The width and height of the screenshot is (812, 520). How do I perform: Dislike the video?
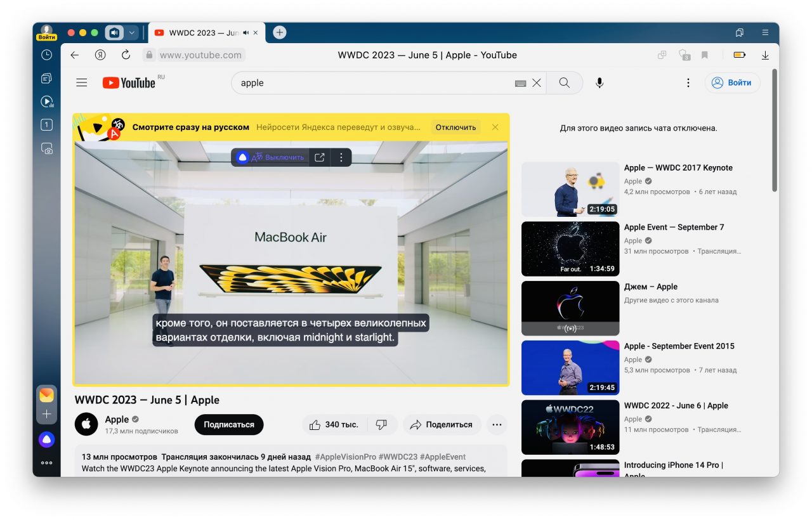click(381, 425)
